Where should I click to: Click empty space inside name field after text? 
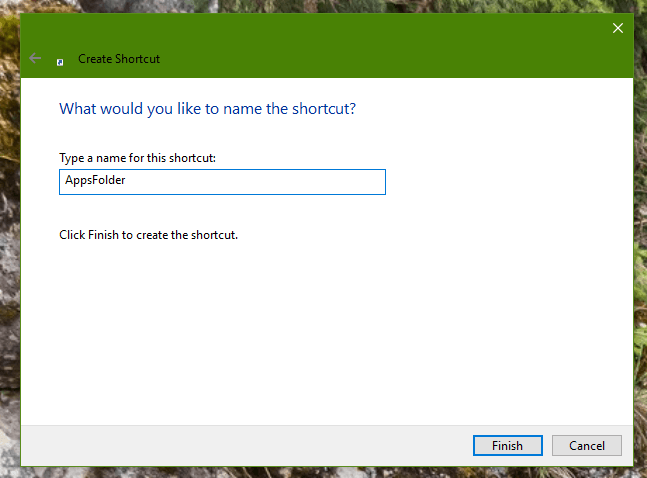[x=256, y=182]
